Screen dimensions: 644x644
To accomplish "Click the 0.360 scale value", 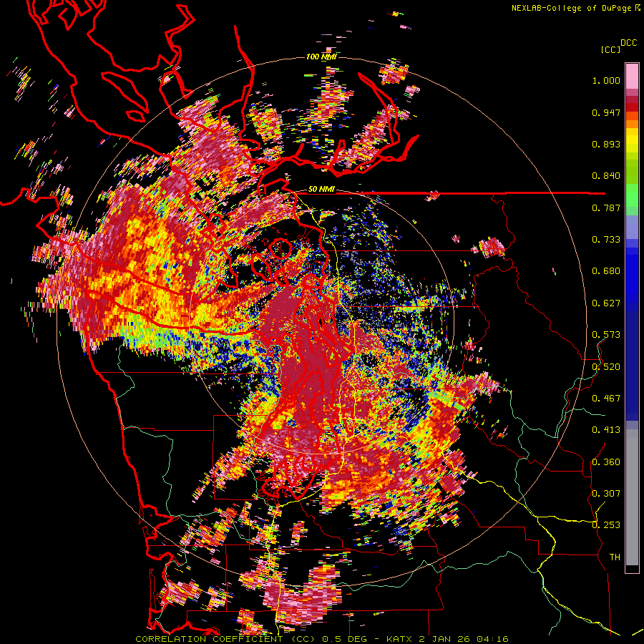I will pos(606,462).
